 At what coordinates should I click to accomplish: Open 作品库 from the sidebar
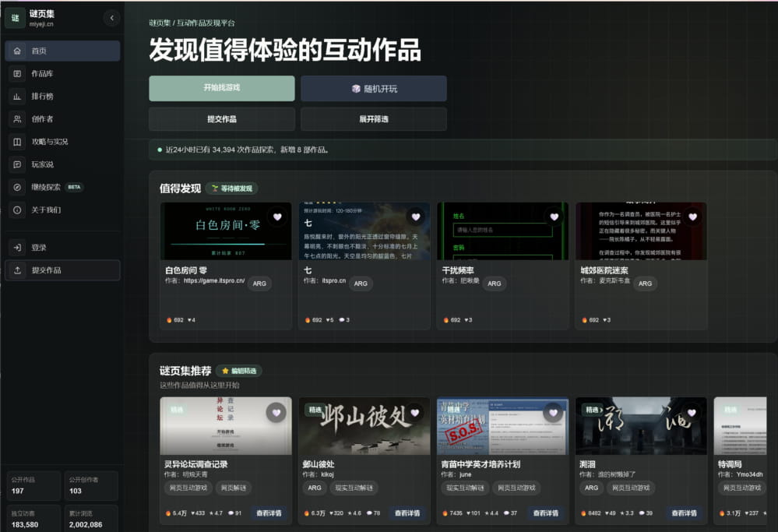(x=62, y=73)
